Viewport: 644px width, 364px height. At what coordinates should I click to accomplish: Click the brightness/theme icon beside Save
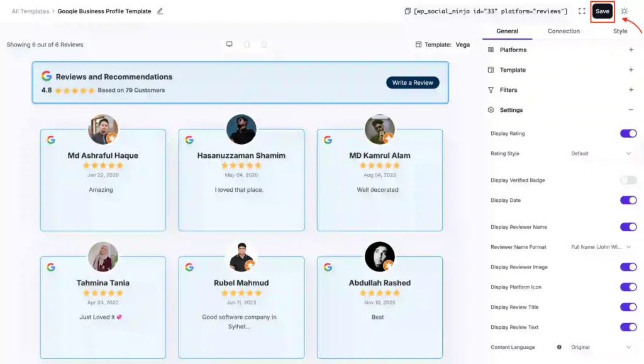tap(624, 11)
